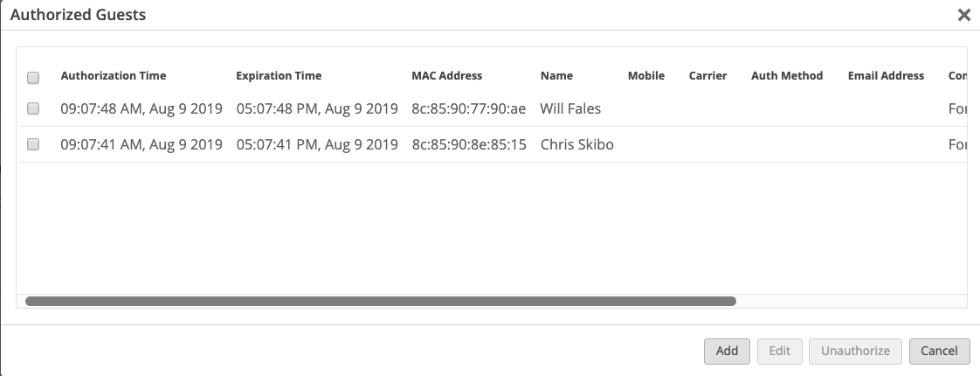Select the Chris Skibo row checkbox
The width and height of the screenshot is (980, 376).
click(x=33, y=145)
